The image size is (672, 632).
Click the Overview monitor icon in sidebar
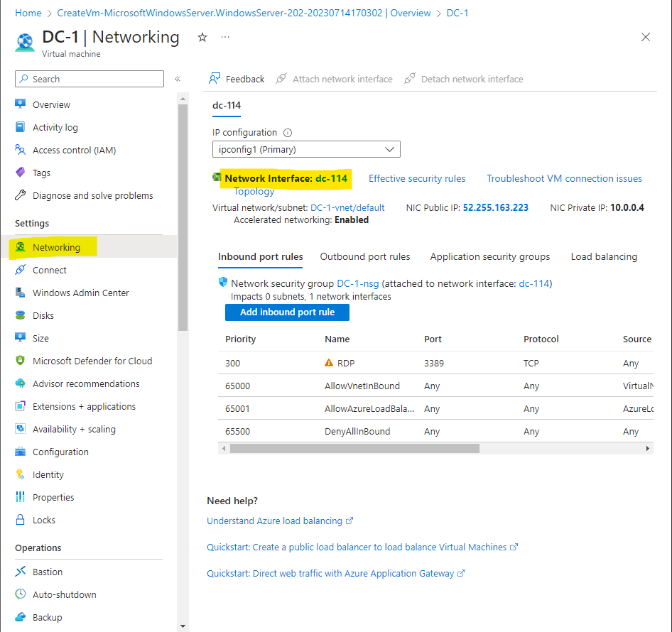[20, 104]
